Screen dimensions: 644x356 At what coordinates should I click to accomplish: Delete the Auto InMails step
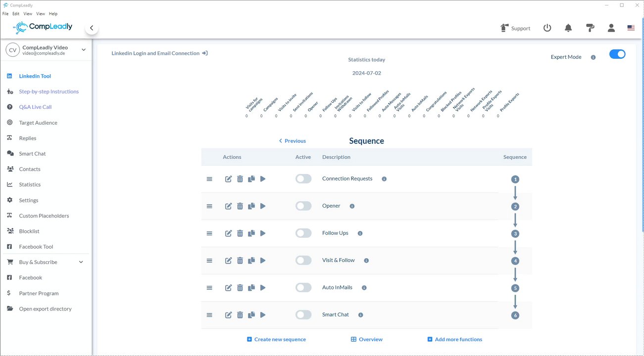[240, 288]
